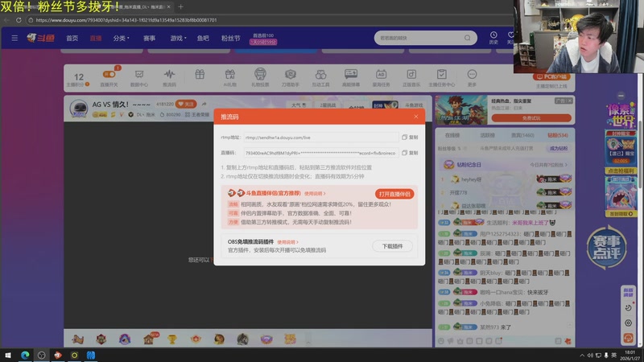This screenshot has height=362, width=644.
Task: Open OBS Studio from taskbar
Action: click(x=42, y=355)
